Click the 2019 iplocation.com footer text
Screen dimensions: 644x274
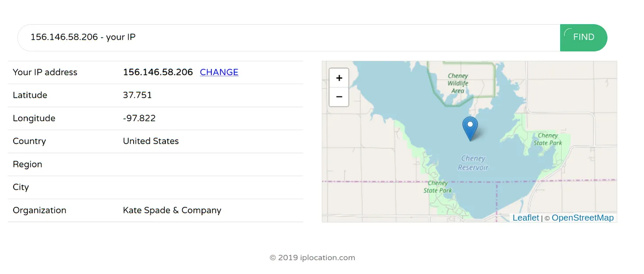[312, 258]
